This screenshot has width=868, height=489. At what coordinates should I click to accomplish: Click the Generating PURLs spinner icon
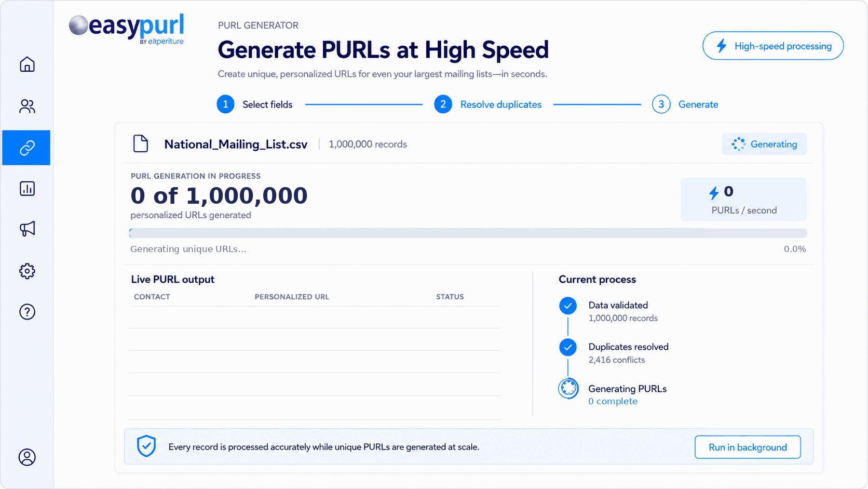click(x=568, y=388)
